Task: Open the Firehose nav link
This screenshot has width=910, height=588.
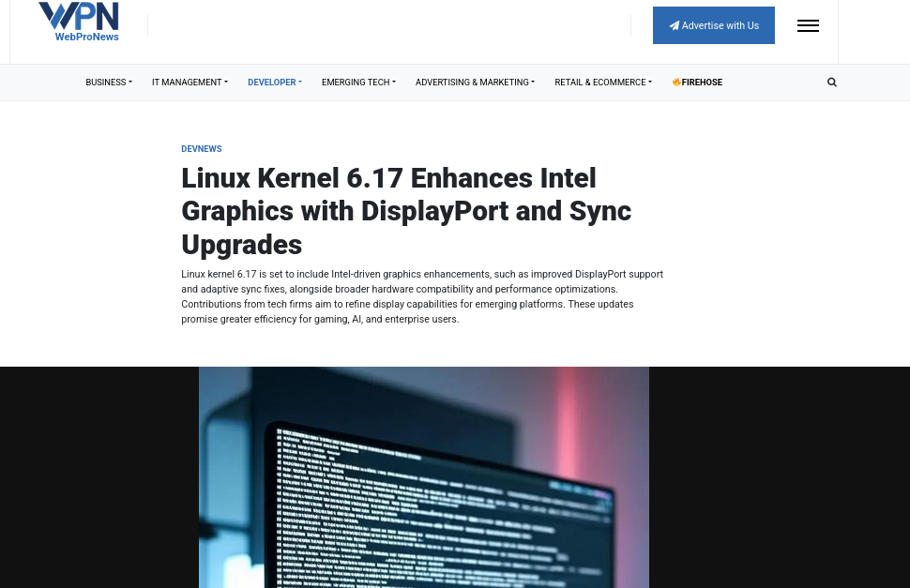Action: (697, 83)
